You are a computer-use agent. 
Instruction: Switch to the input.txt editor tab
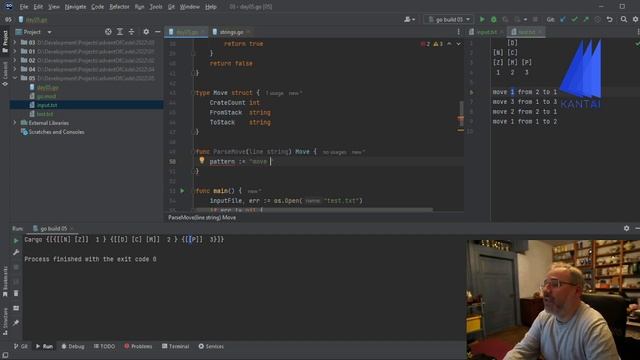coord(486,32)
